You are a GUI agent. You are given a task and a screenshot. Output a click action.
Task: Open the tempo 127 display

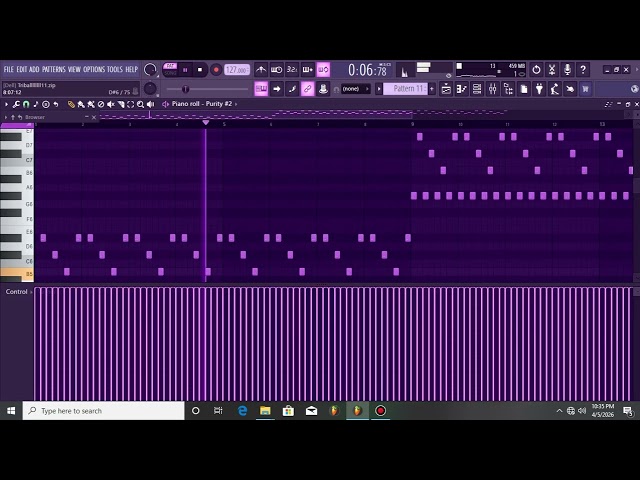(237, 70)
